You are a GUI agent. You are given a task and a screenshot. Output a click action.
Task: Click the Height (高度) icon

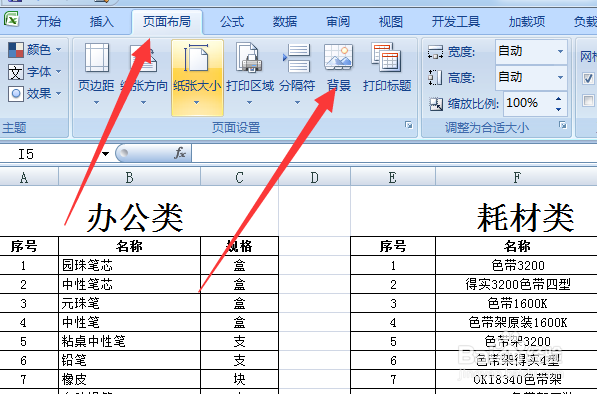435,77
